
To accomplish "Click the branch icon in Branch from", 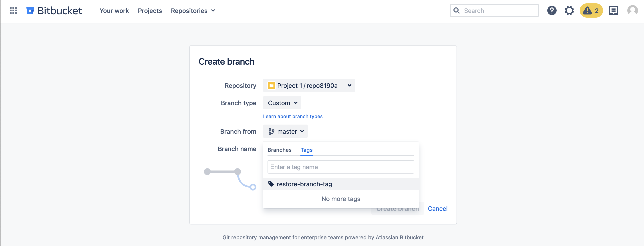I will [271, 131].
